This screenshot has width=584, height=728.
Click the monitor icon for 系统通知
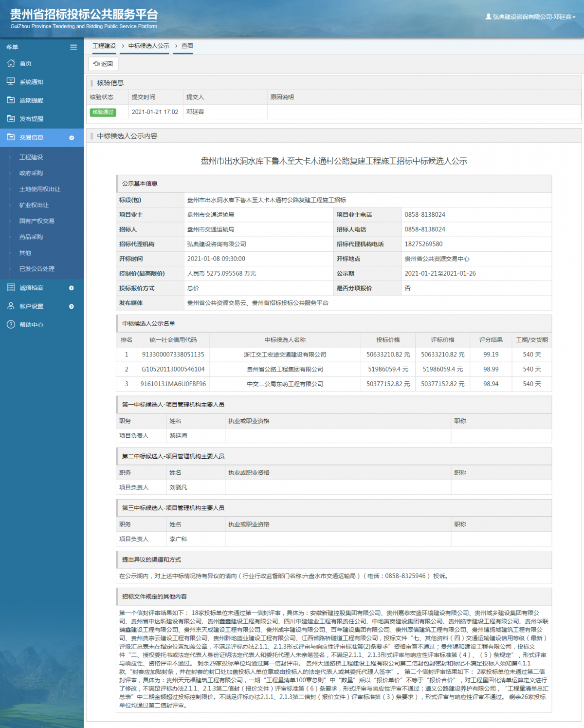(11, 81)
